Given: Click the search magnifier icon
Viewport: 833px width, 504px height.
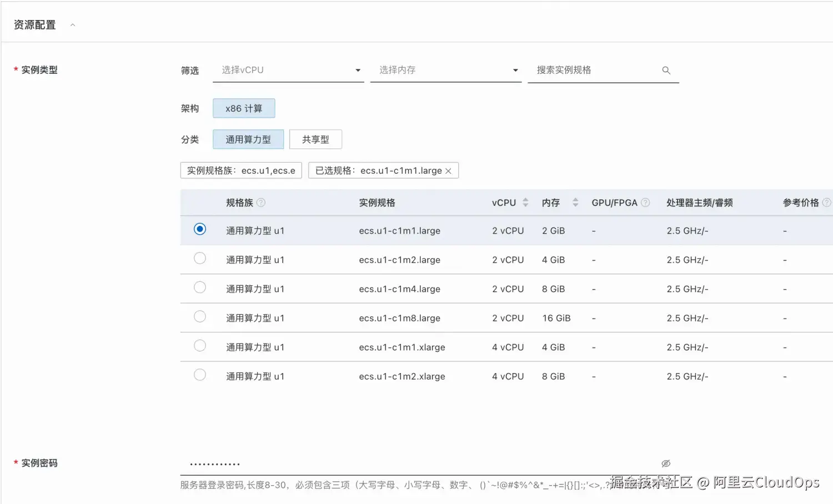Looking at the screenshot, I should click(666, 70).
